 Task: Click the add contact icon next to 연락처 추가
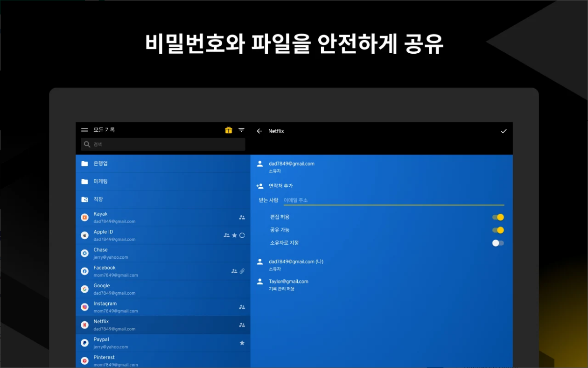(x=259, y=185)
